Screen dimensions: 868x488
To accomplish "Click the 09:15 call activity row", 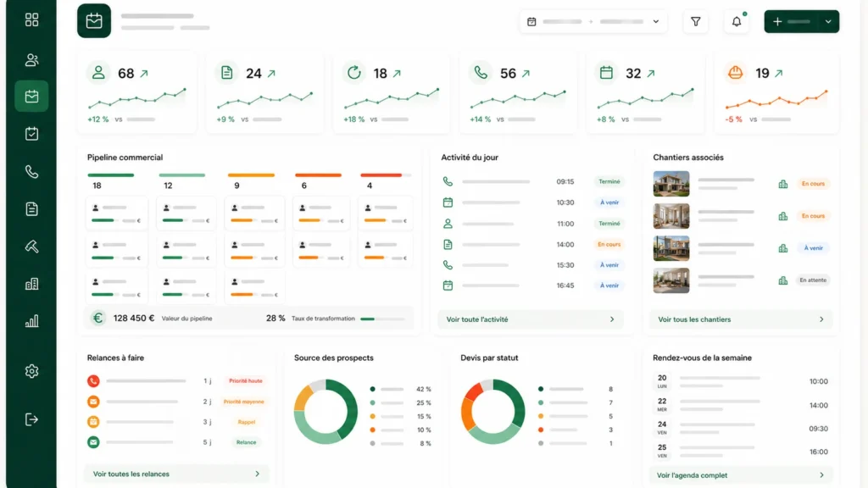I will click(x=532, y=181).
